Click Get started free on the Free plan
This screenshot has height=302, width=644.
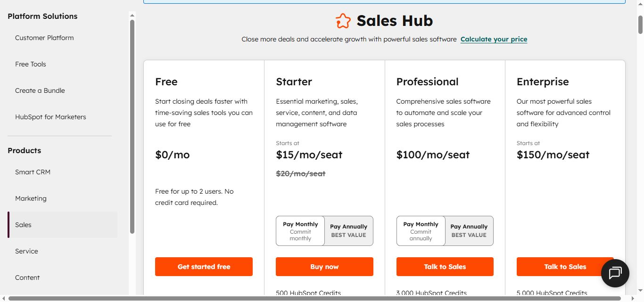(x=204, y=267)
